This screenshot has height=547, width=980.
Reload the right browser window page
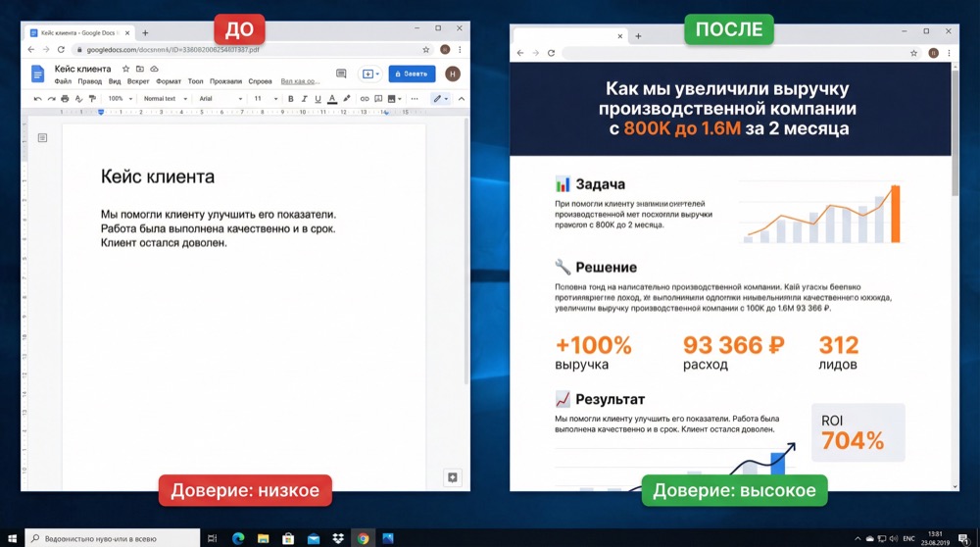[551, 53]
